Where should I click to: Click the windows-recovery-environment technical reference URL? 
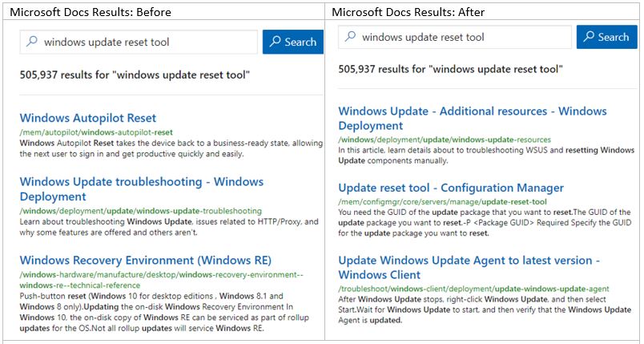click(x=160, y=279)
